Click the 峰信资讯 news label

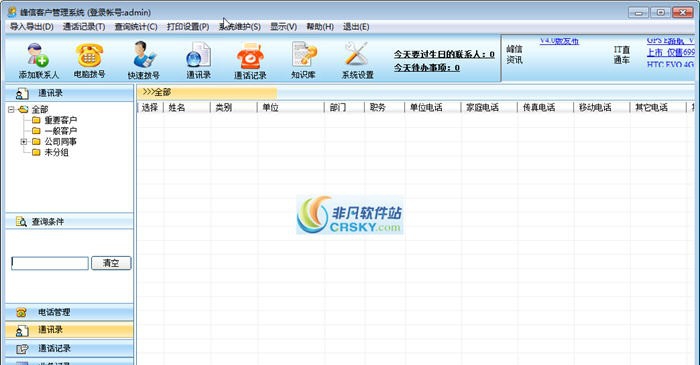click(x=514, y=54)
